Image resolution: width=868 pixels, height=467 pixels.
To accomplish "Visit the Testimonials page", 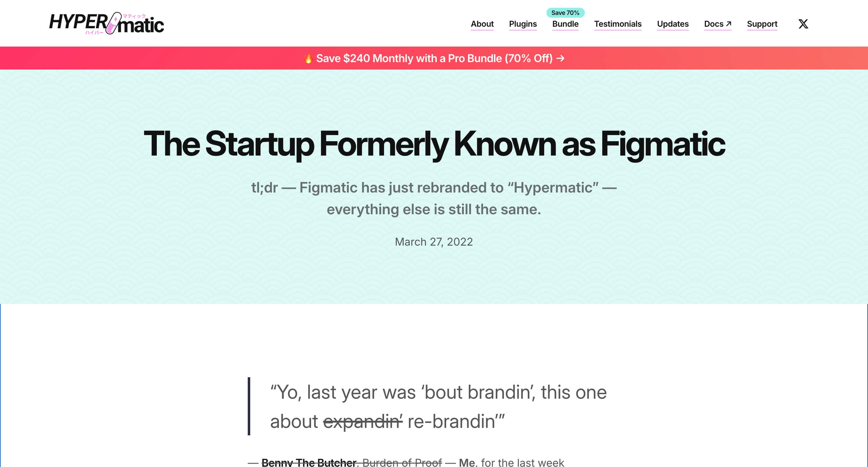I will [618, 24].
